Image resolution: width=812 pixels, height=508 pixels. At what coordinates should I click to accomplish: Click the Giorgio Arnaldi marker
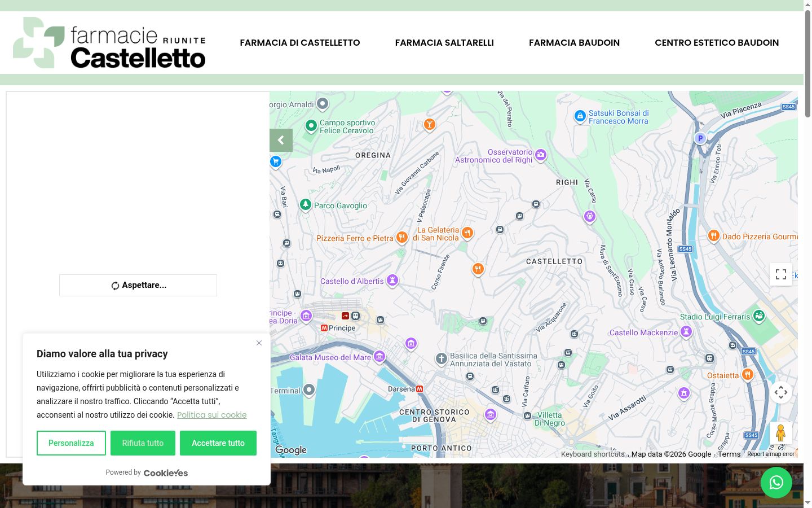tap(323, 103)
